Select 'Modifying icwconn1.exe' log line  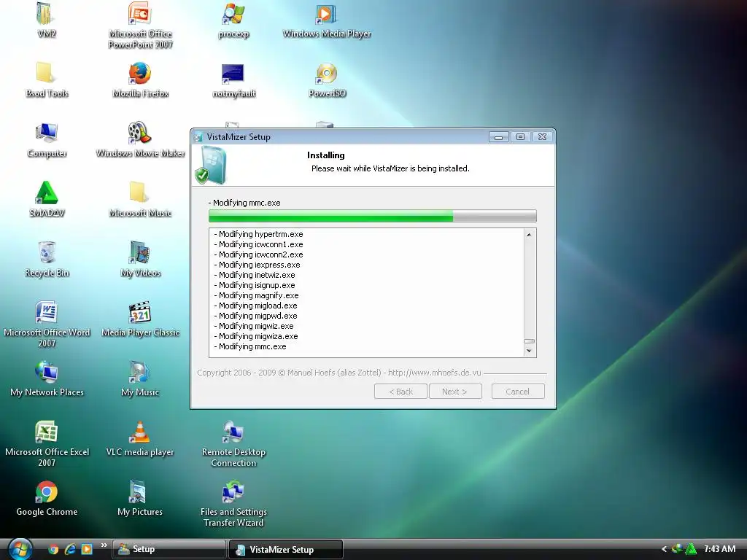[258, 244]
